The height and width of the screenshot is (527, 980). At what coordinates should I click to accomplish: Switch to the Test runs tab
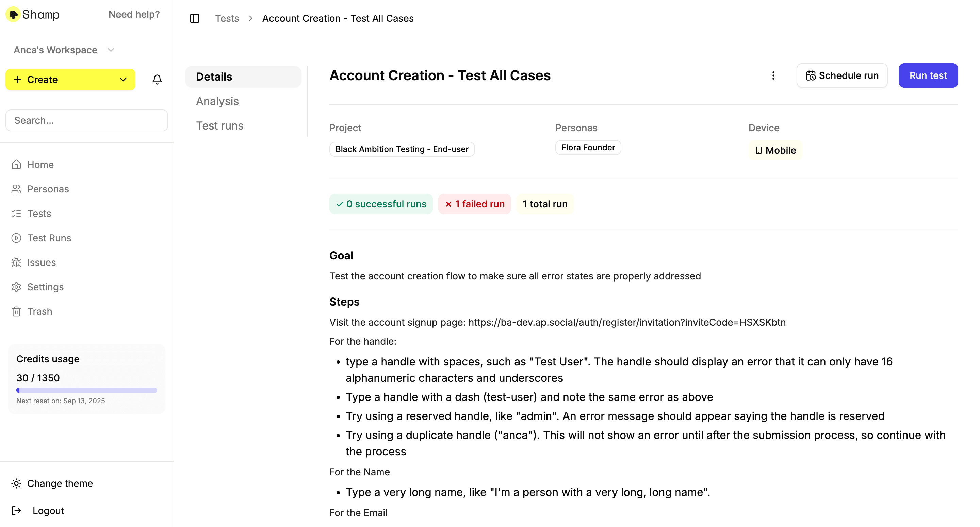[x=219, y=125]
